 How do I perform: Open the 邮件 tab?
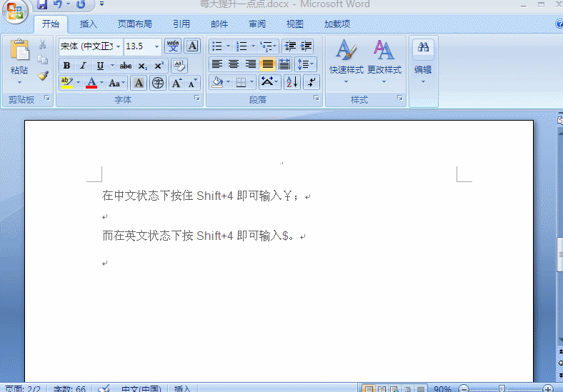[x=219, y=24]
